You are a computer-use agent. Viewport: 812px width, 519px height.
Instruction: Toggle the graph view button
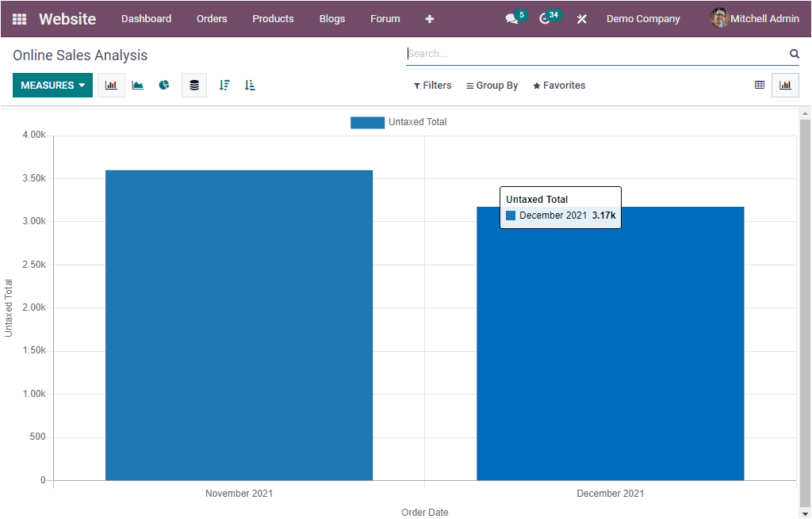point(785,85)
